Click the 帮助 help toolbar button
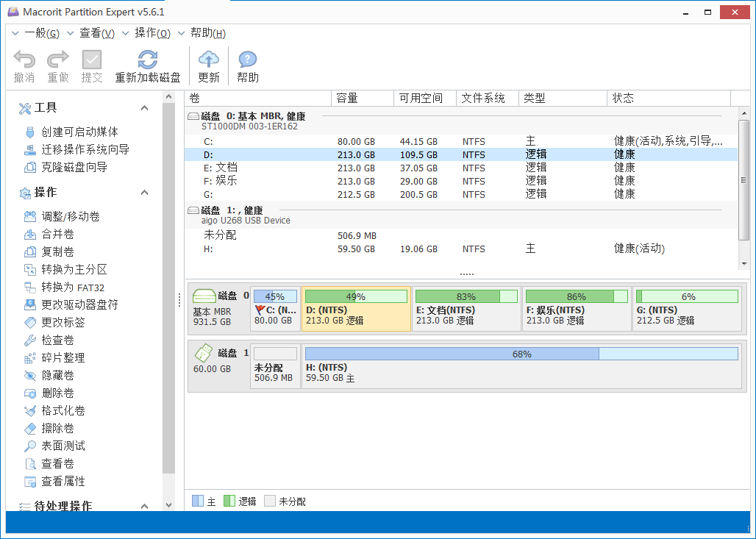Screen dimensions: 756x539 click(247, 65)
